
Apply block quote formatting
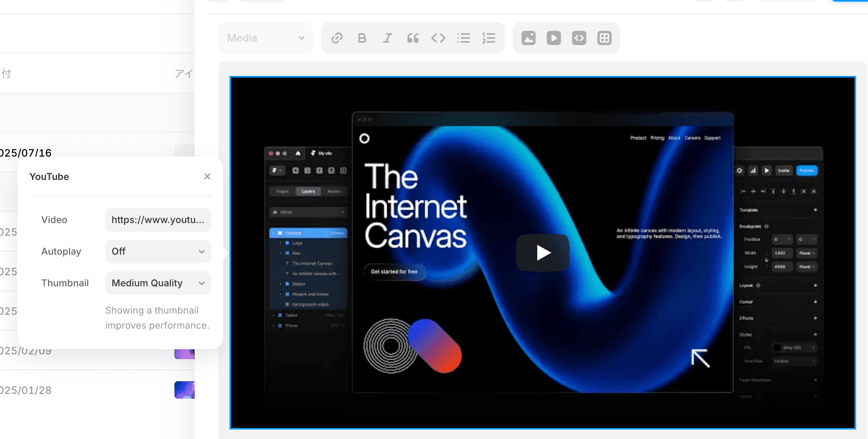tap(413, 38)
